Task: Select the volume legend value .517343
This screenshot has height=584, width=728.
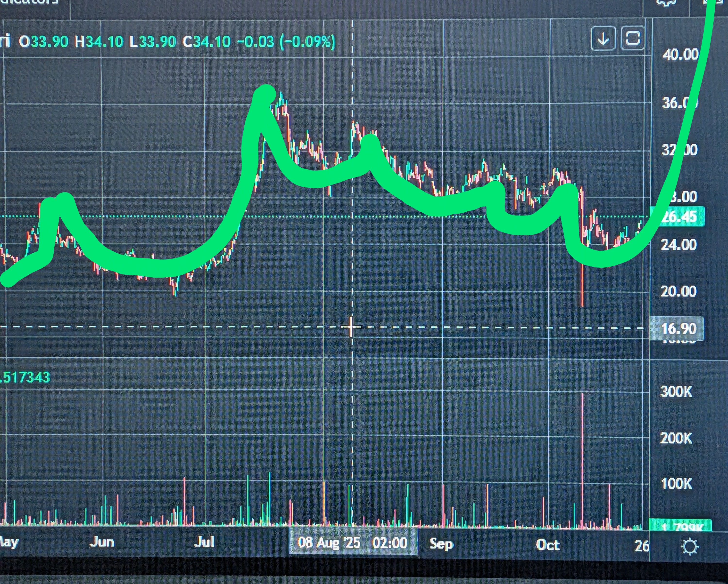Action: (x=25, y=377)
